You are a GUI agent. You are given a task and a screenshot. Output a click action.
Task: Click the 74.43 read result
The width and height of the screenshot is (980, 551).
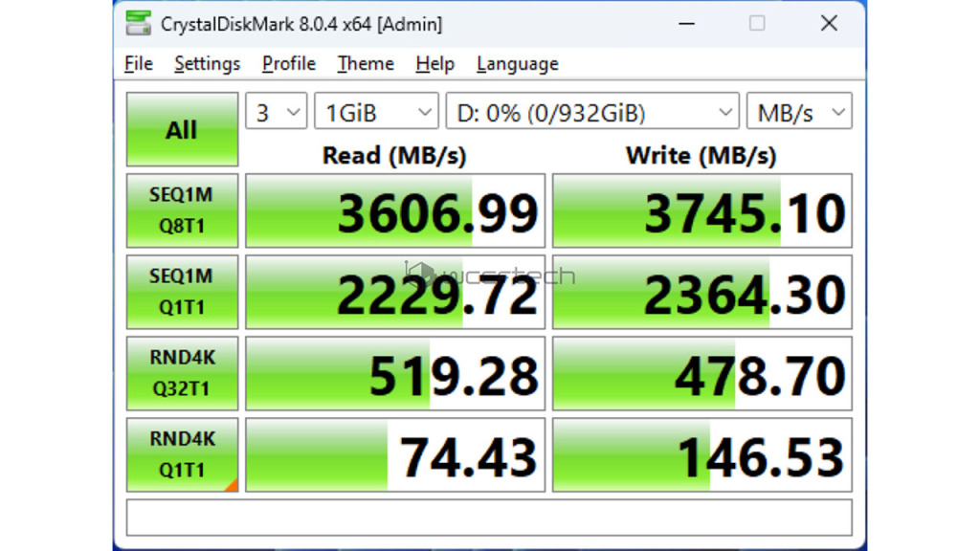[395, 454]
